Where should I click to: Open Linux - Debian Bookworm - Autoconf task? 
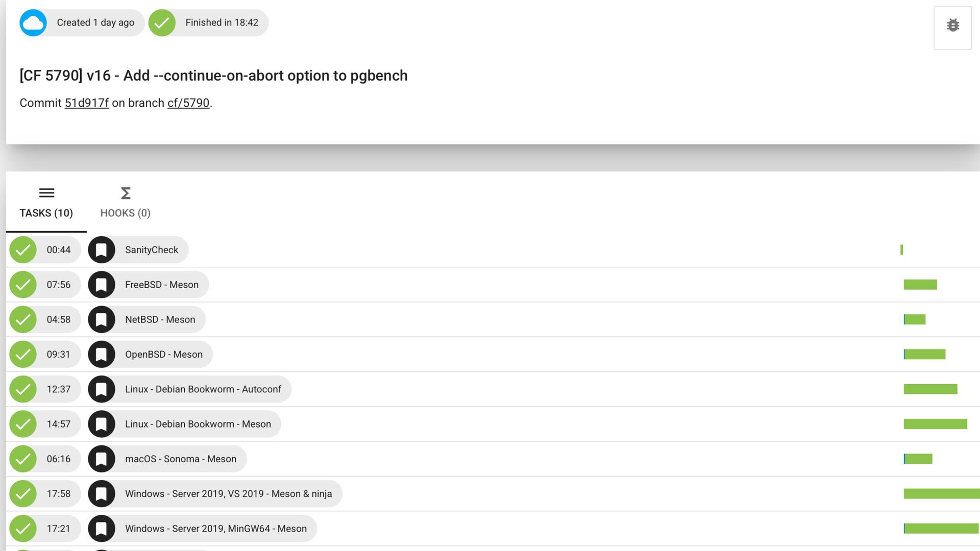(x=203, y=389)
